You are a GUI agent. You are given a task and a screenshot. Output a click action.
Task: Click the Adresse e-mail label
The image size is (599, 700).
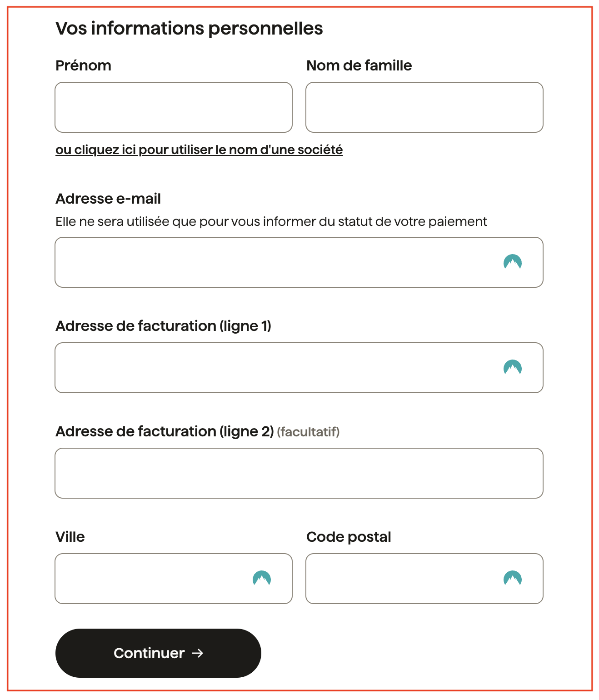click(108, 199)
